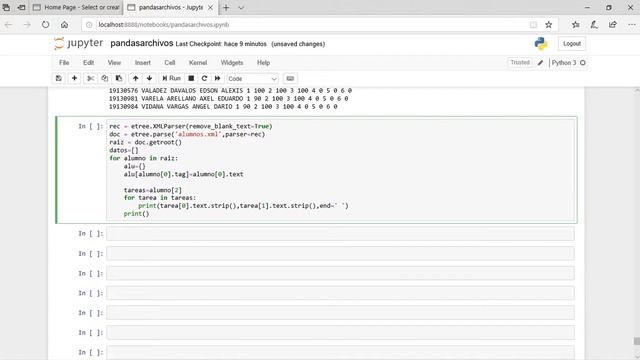This screenshot has height=360, width=640.
Task: Open the View menu
Action: tap(114, 63)
